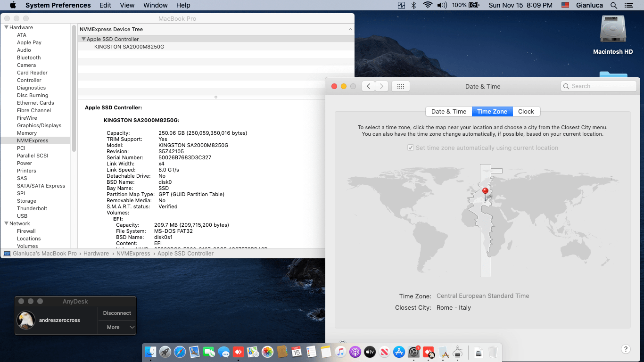
Task: Open the App Store dock icon
Action: (x=399, y=352)
